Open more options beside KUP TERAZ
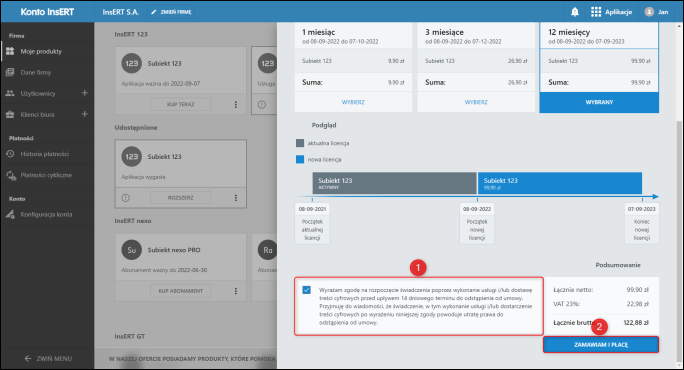This screenshot has height=370, width=684. [236, 104]
